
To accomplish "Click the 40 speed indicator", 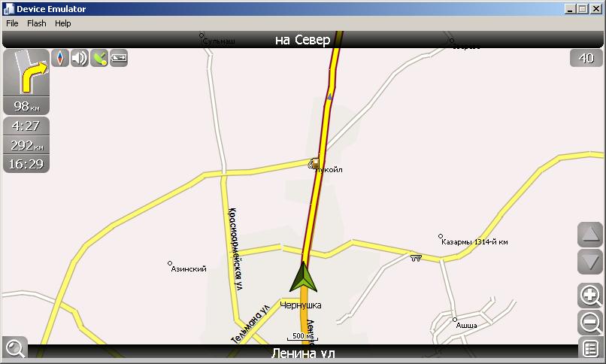I will click(x=586, y=58).
